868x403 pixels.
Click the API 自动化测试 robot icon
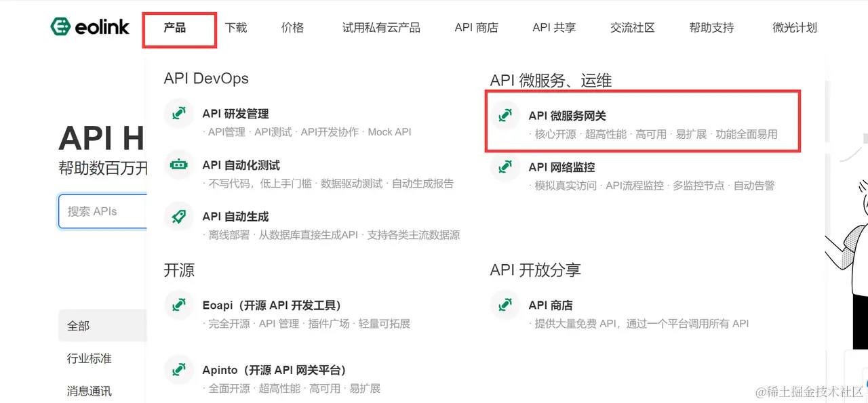pos(179,165)
